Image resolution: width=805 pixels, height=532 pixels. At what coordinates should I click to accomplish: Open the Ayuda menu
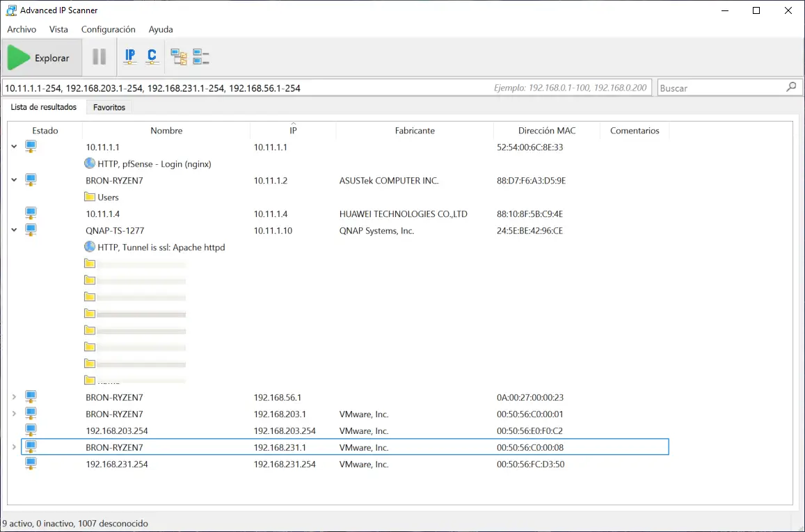point(160,29)
